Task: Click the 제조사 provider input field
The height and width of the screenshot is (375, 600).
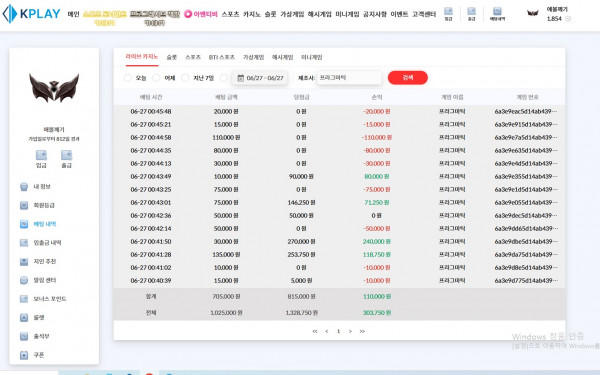Action: coord(349,78)
